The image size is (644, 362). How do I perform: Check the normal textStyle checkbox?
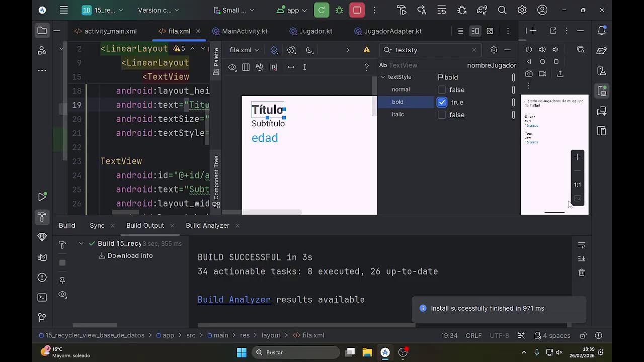click(442, 89)
